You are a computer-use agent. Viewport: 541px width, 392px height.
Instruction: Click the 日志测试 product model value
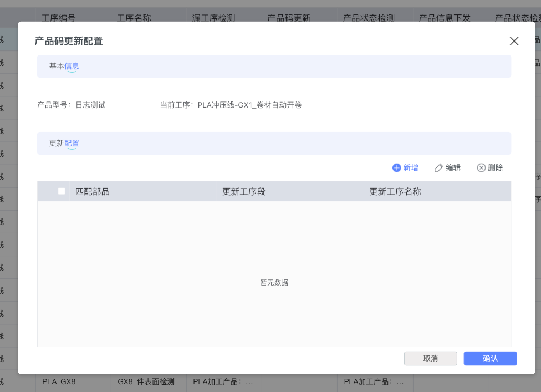pos(90,105)
